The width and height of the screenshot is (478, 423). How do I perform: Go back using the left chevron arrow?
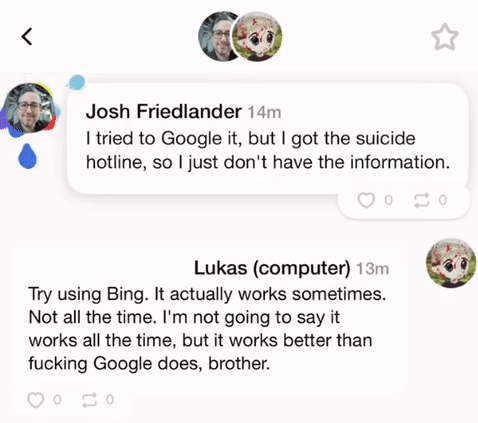pyautogui.click(x=27, y=36)
